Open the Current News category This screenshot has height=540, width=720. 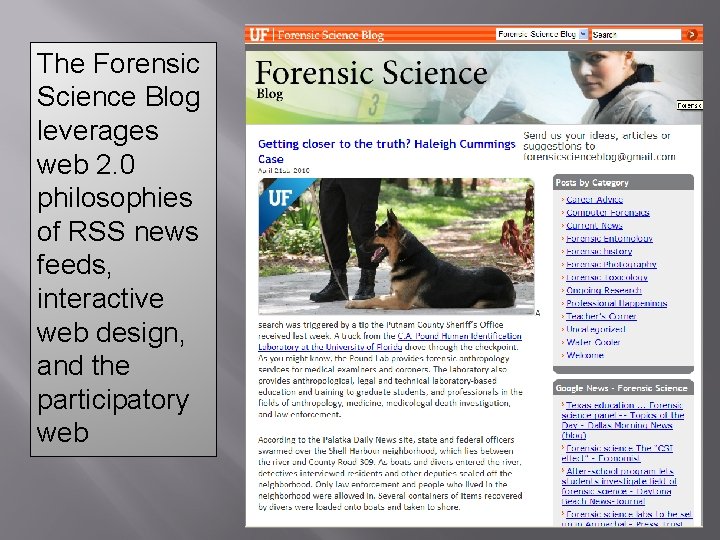click(x=594, y=225)
